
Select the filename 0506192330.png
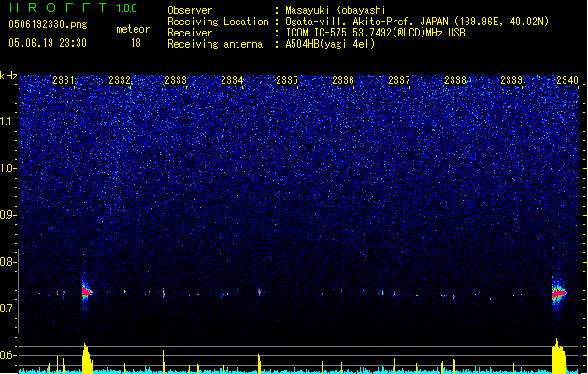[48, 24]
